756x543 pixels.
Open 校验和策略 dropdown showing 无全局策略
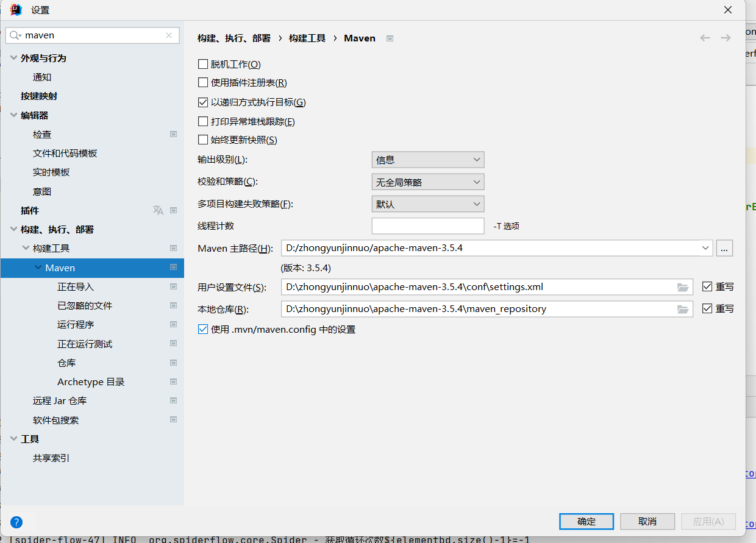tap(428, 182)
